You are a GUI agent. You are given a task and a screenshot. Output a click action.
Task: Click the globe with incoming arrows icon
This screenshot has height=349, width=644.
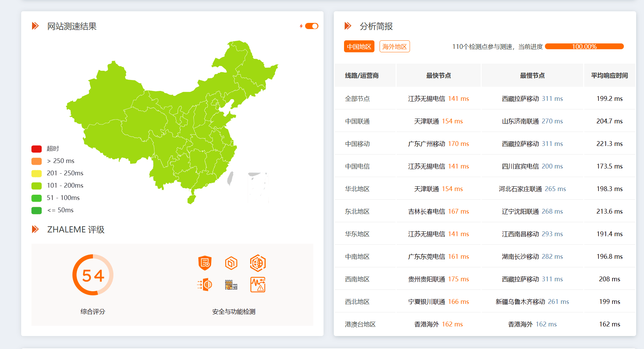point(205,284)
